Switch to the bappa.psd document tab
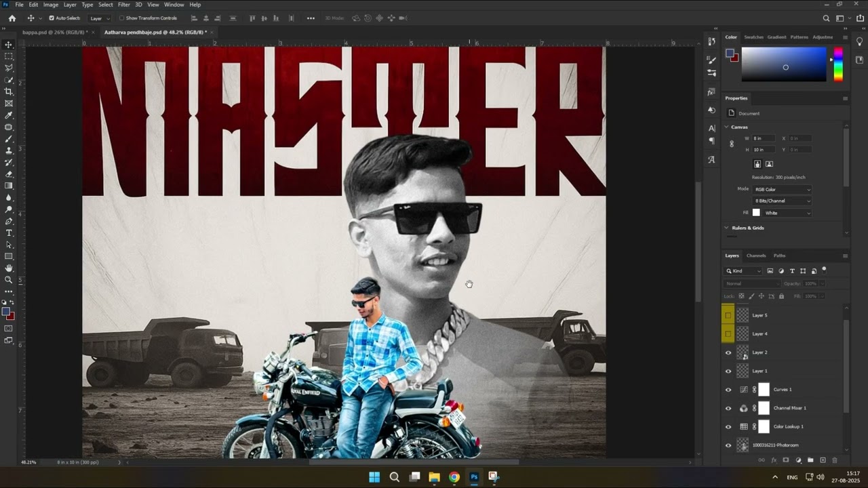 (54, 32)
